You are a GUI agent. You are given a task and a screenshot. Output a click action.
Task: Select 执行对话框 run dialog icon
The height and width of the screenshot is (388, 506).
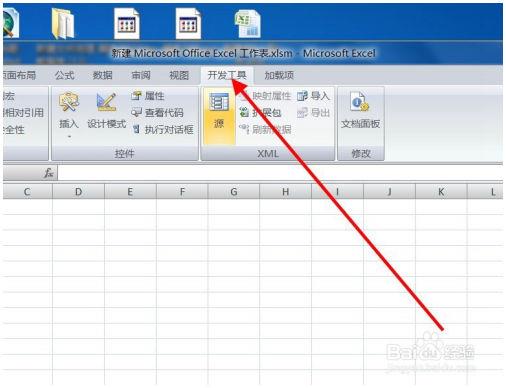click(x=136, y=129)
